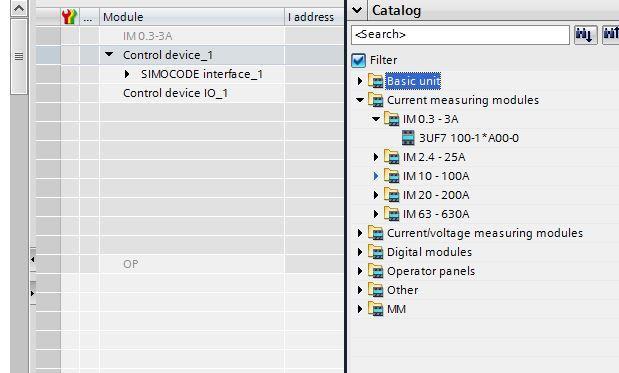619x373 pixels.
Task: Collapse the Control device_1 row
Action: pos(109,54)
